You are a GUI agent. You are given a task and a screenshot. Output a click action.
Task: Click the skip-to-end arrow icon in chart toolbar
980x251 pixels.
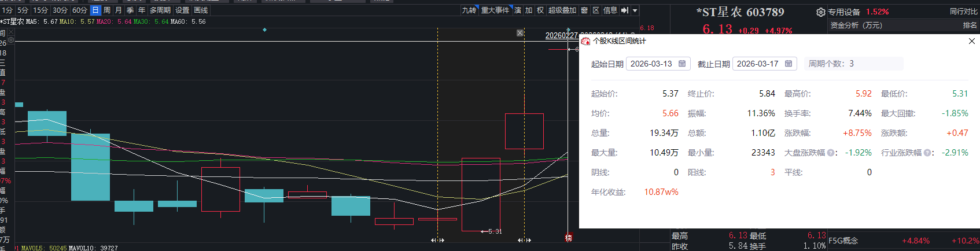pyautogui.click(x=624, y=10)
